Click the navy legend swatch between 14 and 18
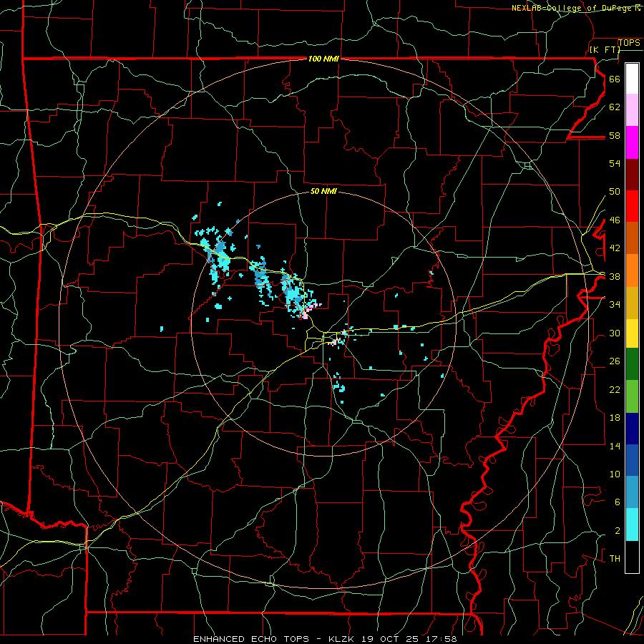 pos(632,429)
